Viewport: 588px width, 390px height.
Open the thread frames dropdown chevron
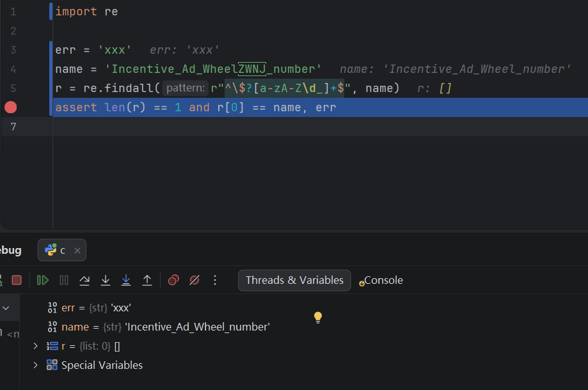(6, 308)
